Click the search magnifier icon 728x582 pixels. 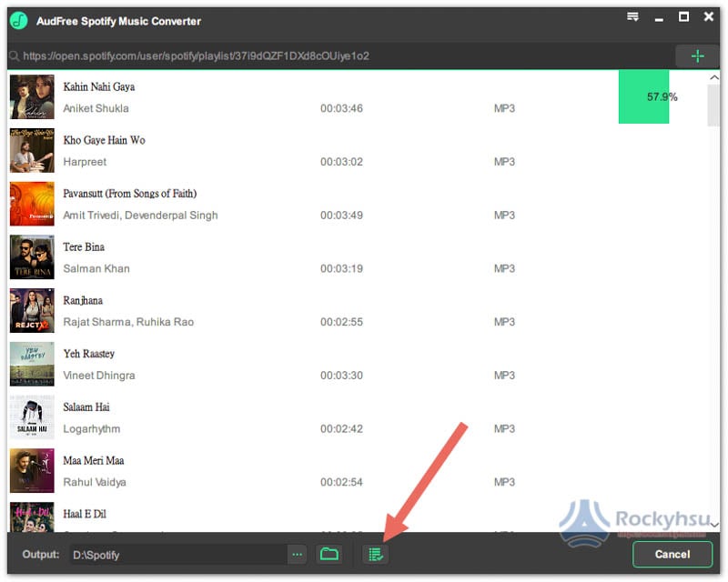tap(15, 56)
